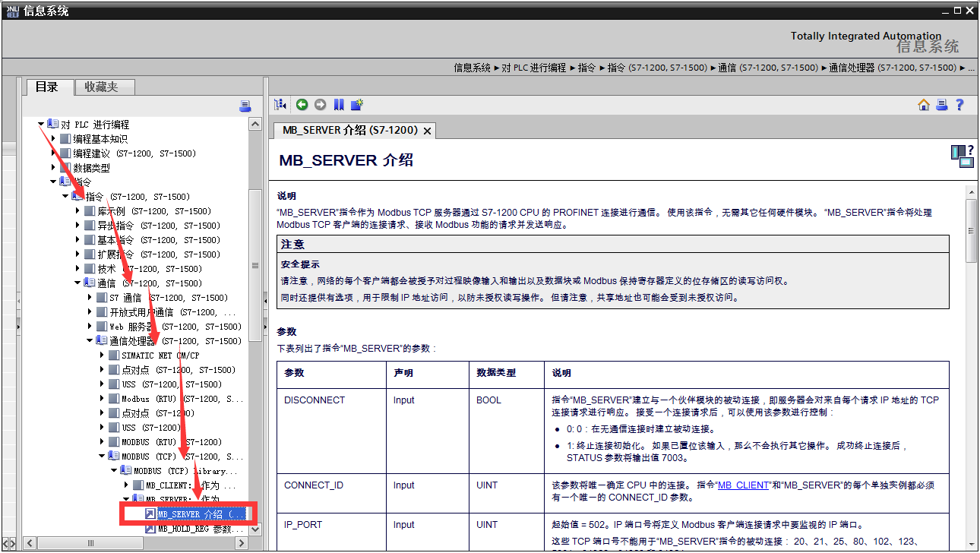The height and width of the screenshot is (553, 980).
Task: Expand the 编程基本知识 node
Action: click(x=53, y=139)
